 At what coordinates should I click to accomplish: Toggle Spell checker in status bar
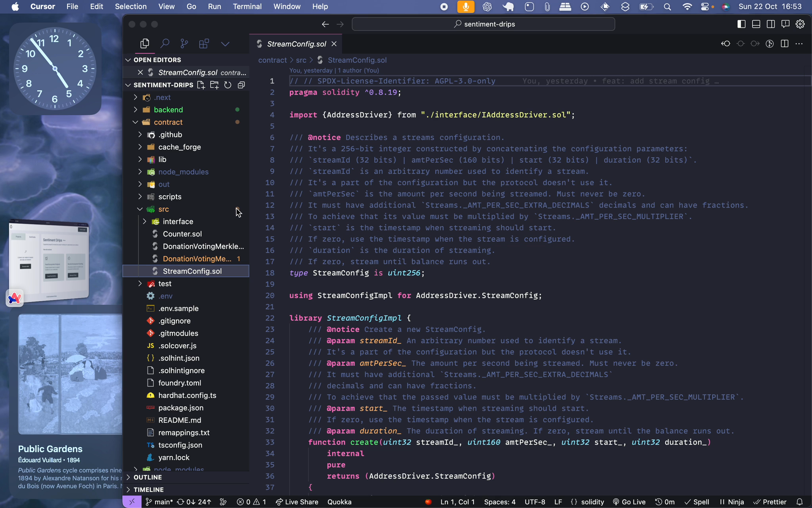coord(697,502)
